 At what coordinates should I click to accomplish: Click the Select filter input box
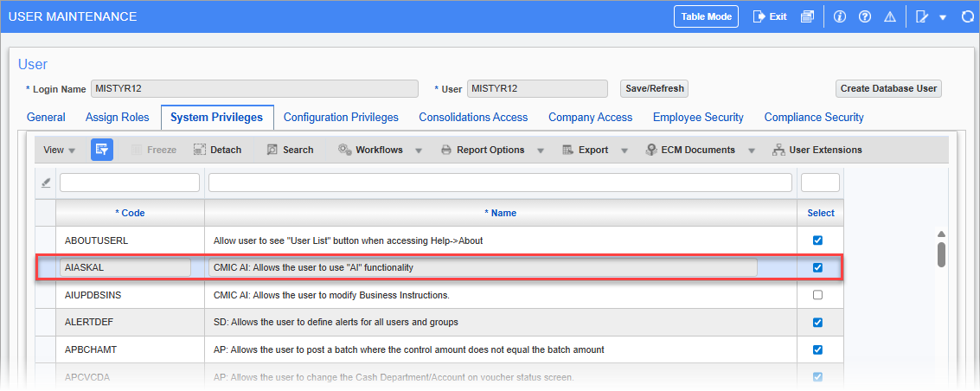pyautogui.click(x=820, y=183)
